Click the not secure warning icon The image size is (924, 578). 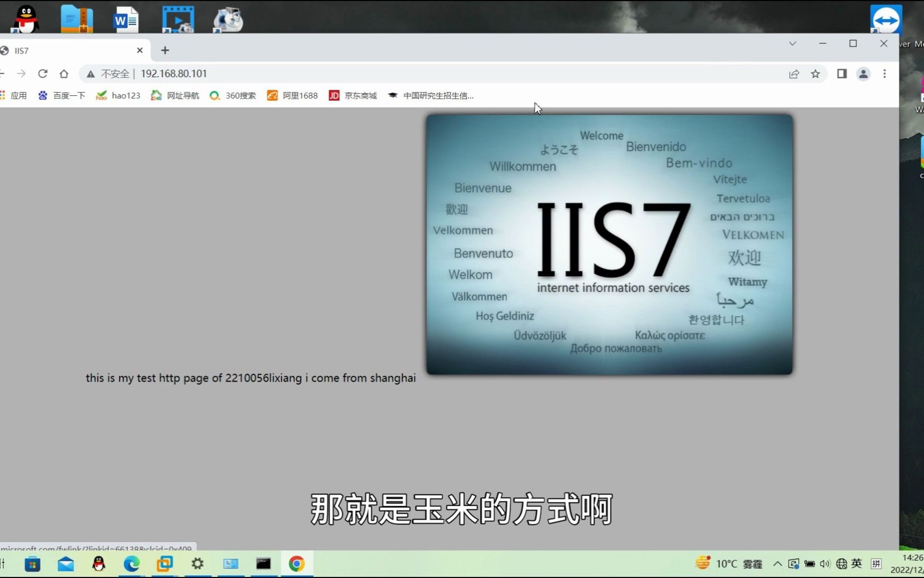point(91,74)
